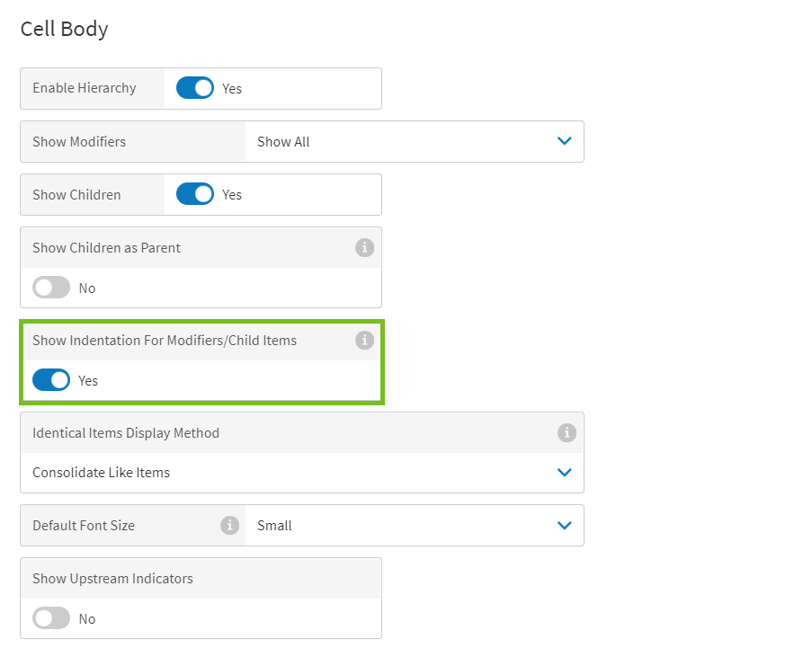Screen dimensions: 812x648
Task: Select the green-highlighted indentation settings panel
Action: click(201, 361)
